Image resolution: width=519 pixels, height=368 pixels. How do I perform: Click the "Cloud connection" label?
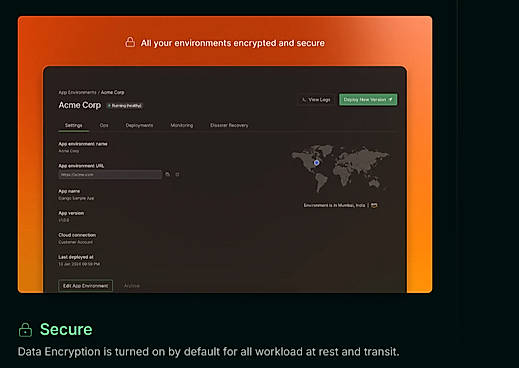(x=77, y=235)
